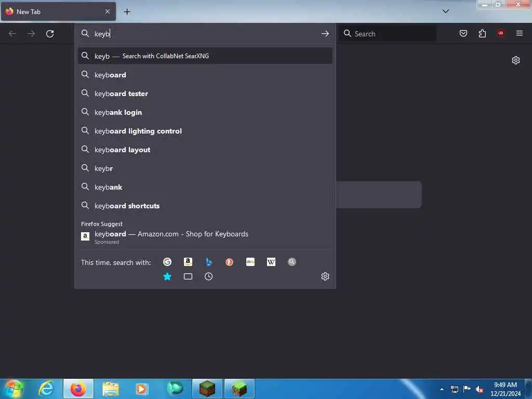Viewport: 532px width, 399px height.
Task: Open muted volume tray icon
Action: click(x=480, y=390)
